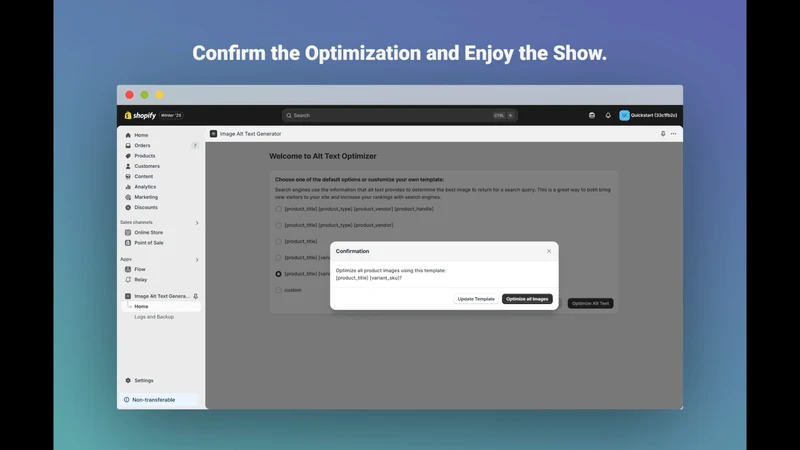Click the Orders count badge 7
The width and height of the screenshot is (800, 450).
click(195, 145)
